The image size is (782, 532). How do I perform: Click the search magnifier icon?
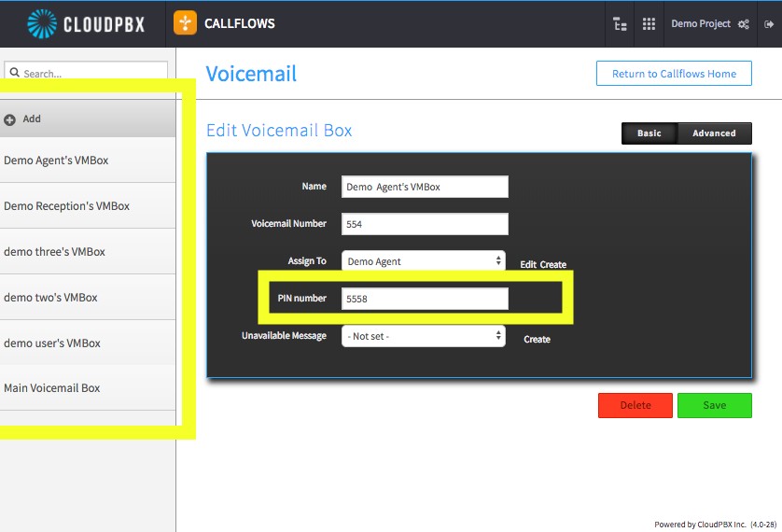point(15,73)
